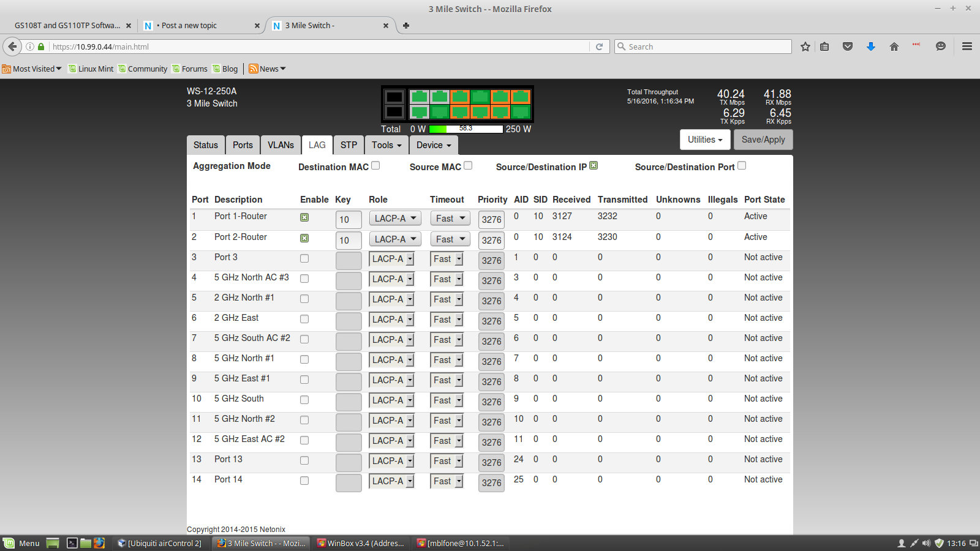This screenshot has height=551, width=980.
Task: Open the Firefox downloads arrow icon
Action: 871,47
